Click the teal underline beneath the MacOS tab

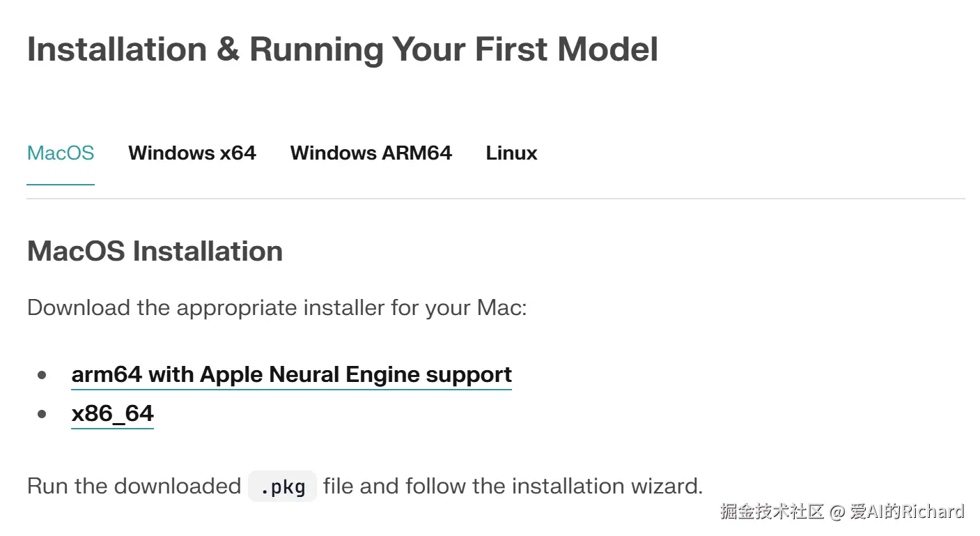click(x=61, y=185)
